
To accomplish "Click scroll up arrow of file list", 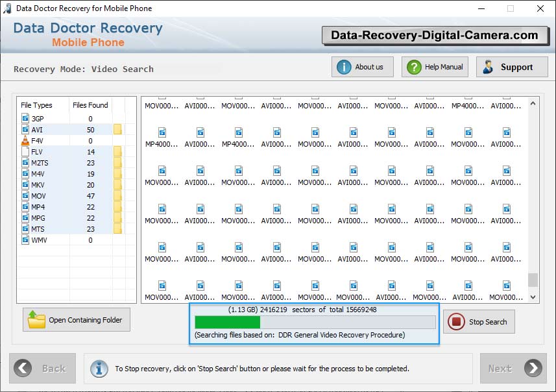I will tap(533, 104).
